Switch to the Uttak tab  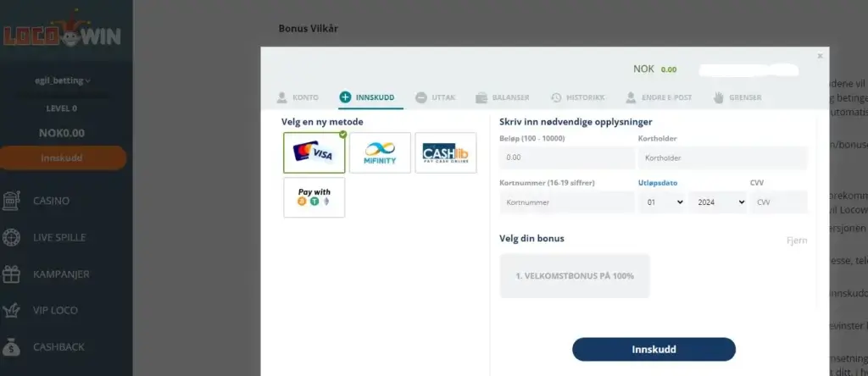click(435, 97)
